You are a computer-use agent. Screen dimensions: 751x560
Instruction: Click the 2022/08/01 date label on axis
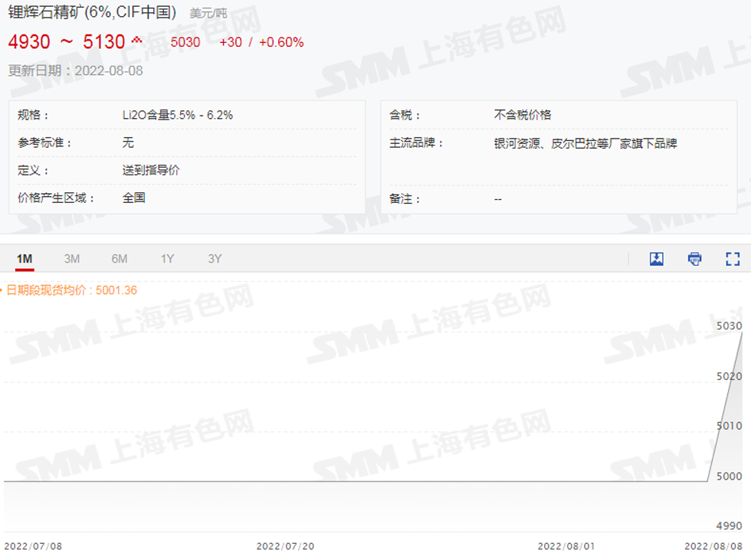pyautogui.click(x=566, y=546)
